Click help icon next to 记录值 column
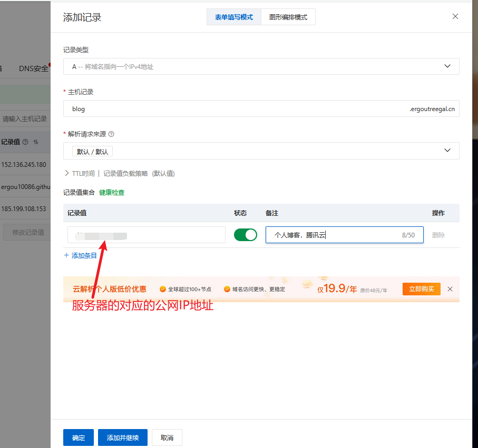This screenshot has width=478, height=448. tap(25, 142)
